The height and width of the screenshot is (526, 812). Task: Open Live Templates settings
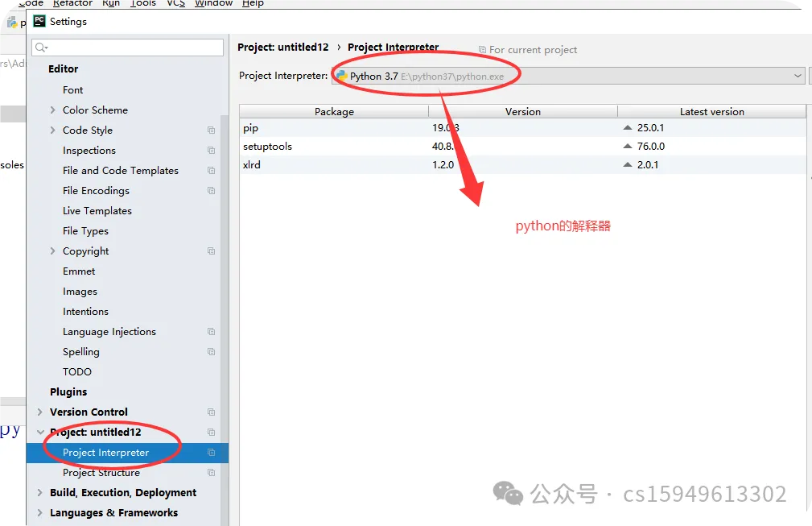click(x=97, y=211)
